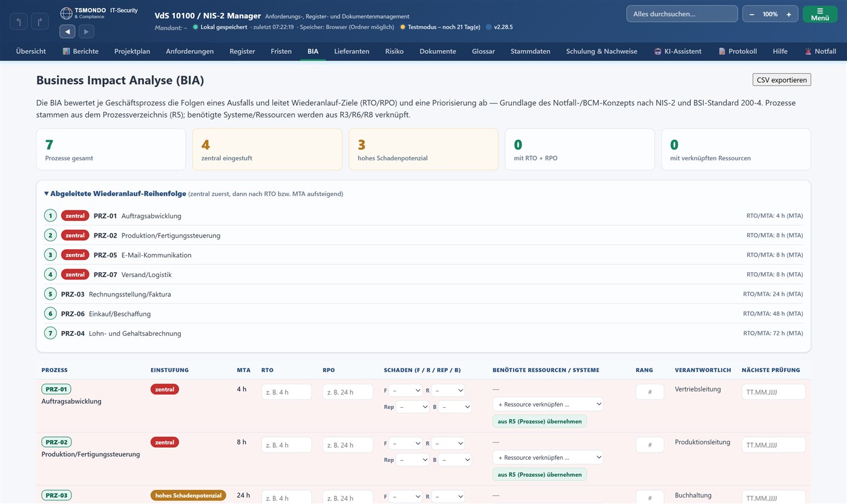847x504 pixels.
Task: Click the '7 Prozesse gesamt' summary card
Action: click(111, 149)
